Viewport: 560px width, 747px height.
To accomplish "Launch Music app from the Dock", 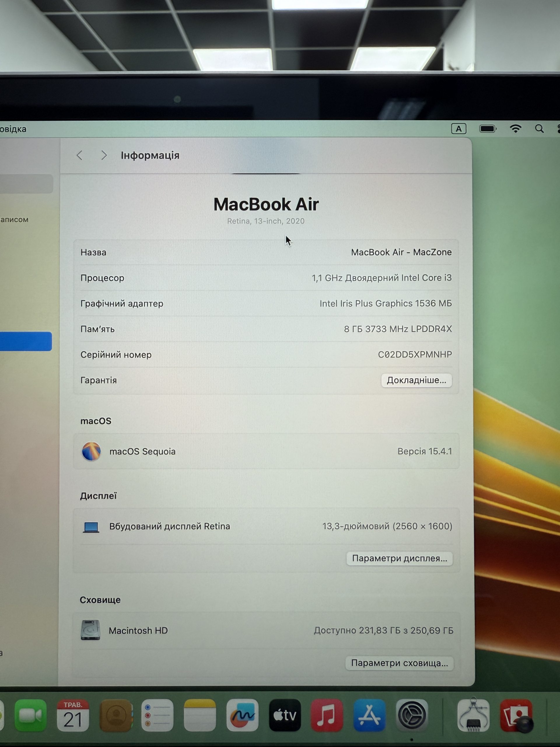I will pyautogui.click(x=327, y=715).
